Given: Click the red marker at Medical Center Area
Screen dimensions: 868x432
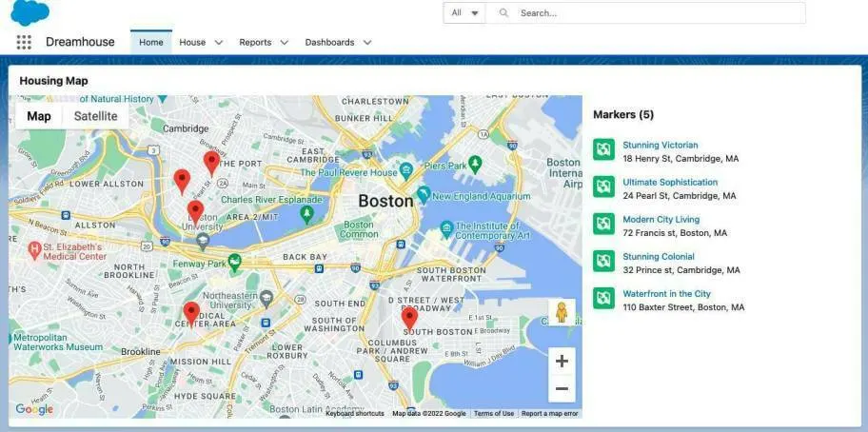Looking at the screenshot, I should (x=191, y=315).
